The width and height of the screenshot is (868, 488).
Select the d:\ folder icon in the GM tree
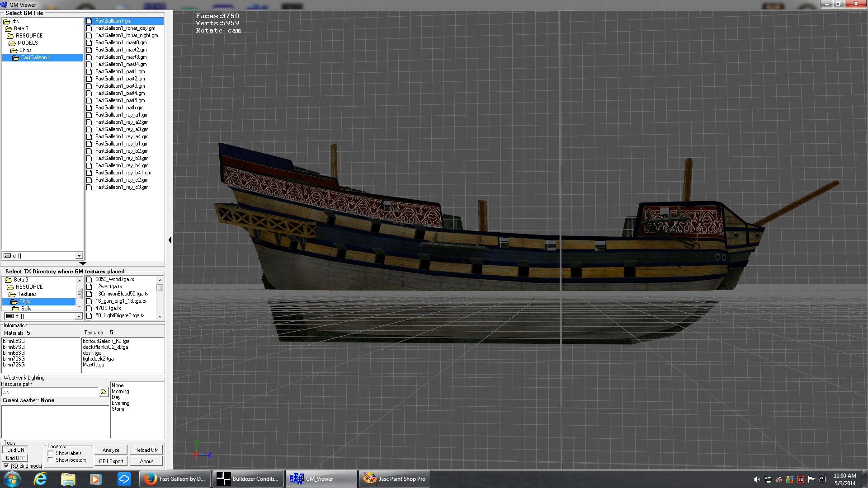[x=7, y=21]
